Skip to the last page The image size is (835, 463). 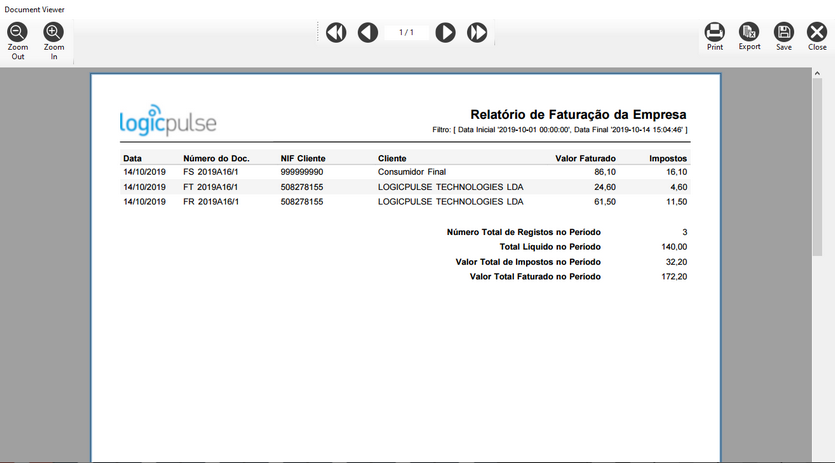click(478, 33)
